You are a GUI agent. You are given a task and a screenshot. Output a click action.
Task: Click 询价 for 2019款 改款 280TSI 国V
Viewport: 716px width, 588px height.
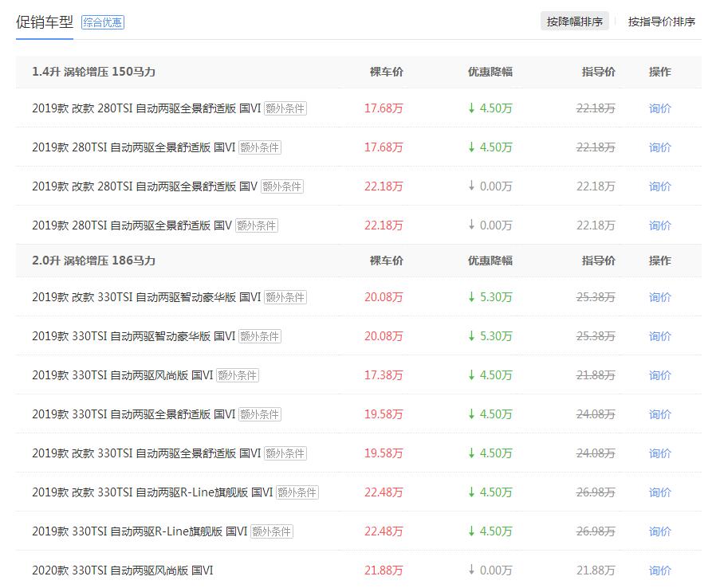660,186
